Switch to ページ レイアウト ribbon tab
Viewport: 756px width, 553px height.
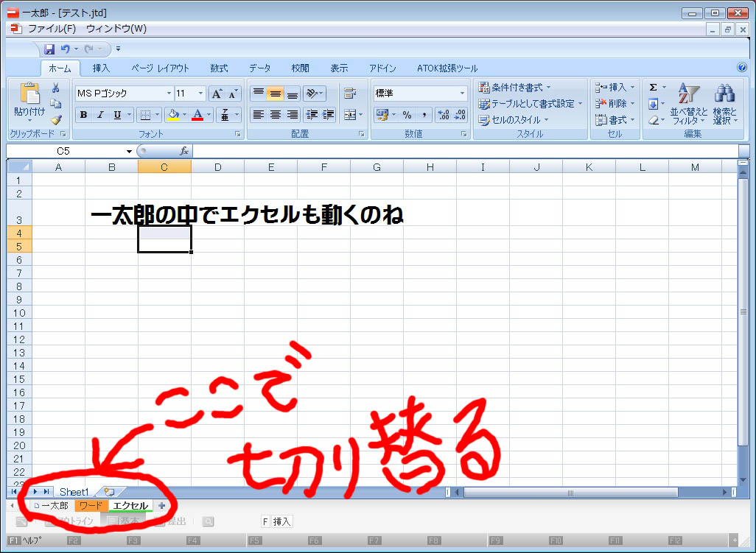[x=160, y=68]
